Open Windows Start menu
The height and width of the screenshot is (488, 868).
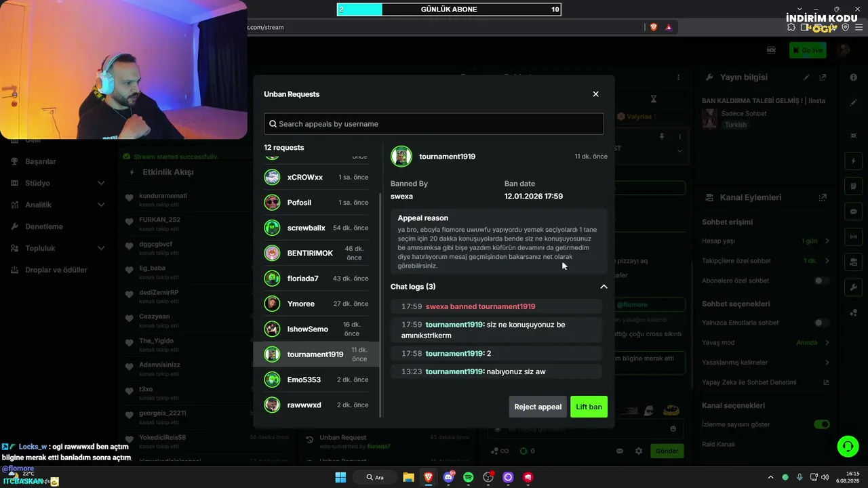pyautogui.click(x=340, y=477)
